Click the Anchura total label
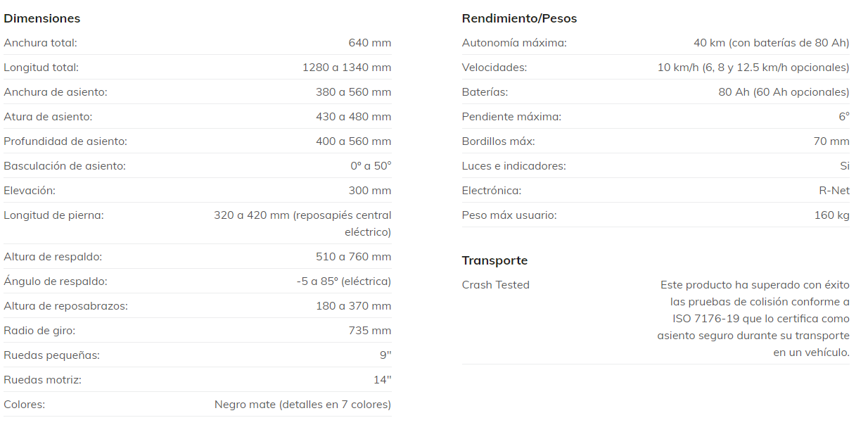The width and height of the screenshot is (868, 425). [40, 43]
